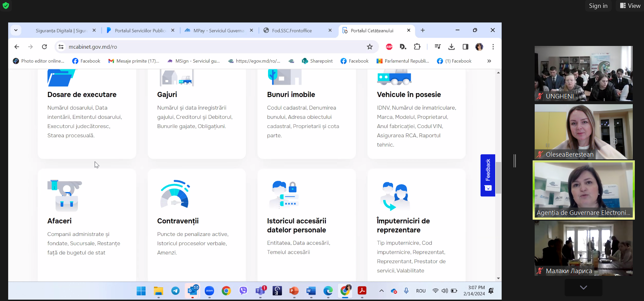Expand the tab search dropdown arrow

(16, 30)
